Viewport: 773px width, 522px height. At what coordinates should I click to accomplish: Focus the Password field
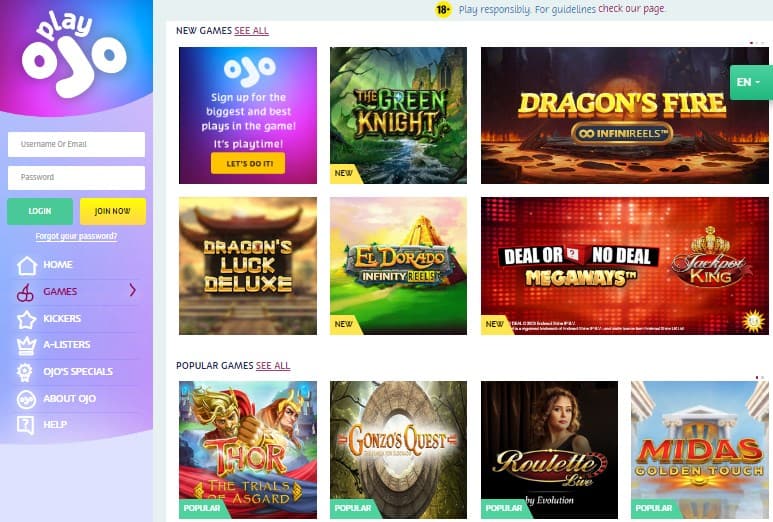tap(76, 177)
